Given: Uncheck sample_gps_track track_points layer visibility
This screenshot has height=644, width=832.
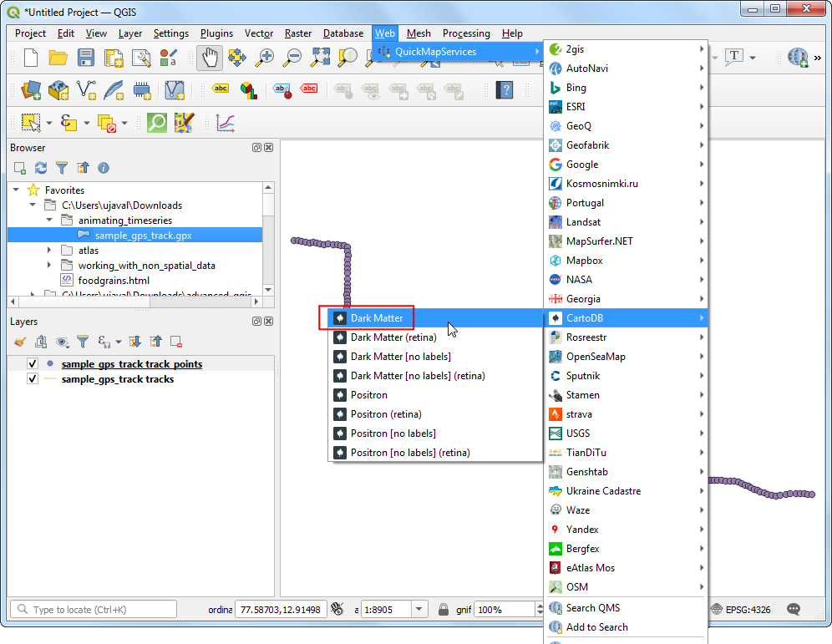Looking at the screenshot, I should point(33,364).
